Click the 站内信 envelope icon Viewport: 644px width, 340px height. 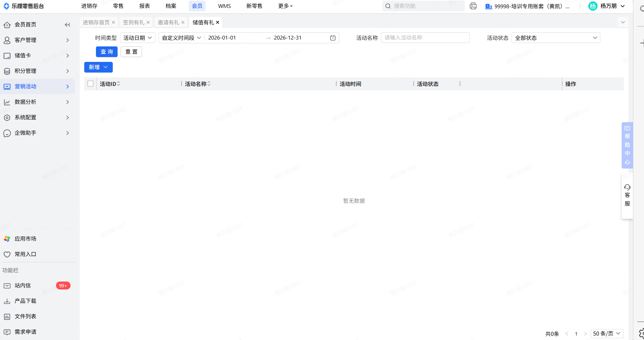7,285
